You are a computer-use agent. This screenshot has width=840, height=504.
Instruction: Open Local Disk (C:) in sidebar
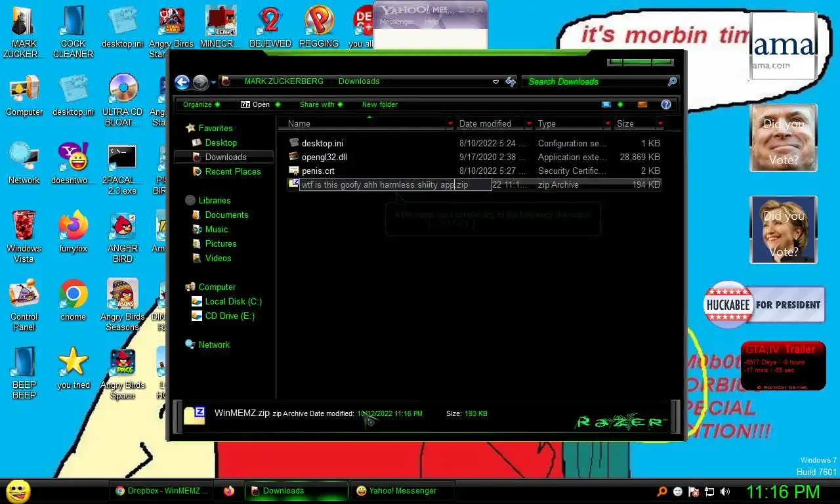233,301
